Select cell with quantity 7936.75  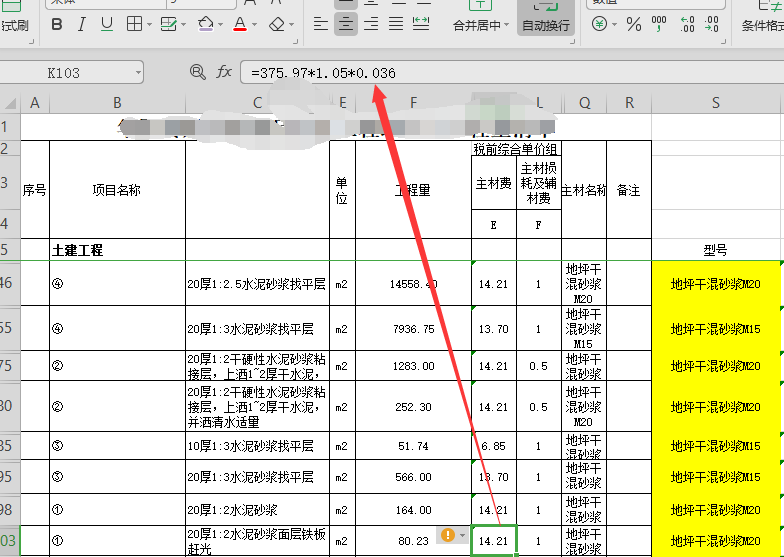413,329
